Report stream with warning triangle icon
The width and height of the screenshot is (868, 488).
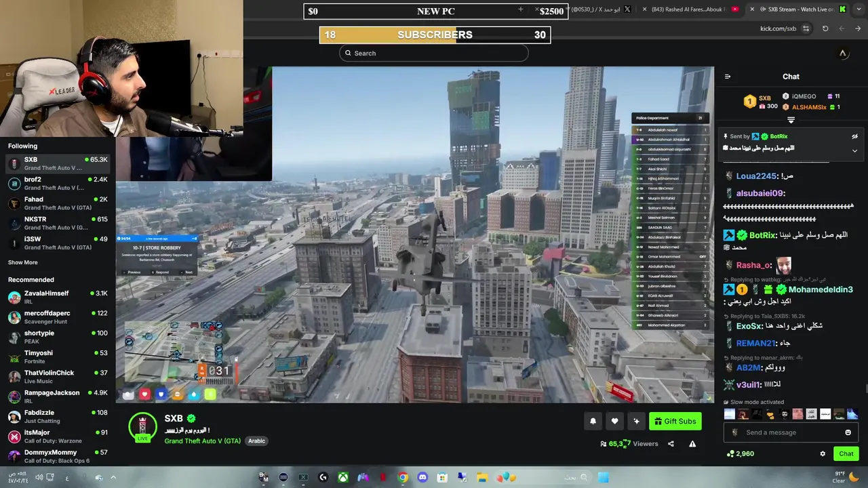[692, 444]
